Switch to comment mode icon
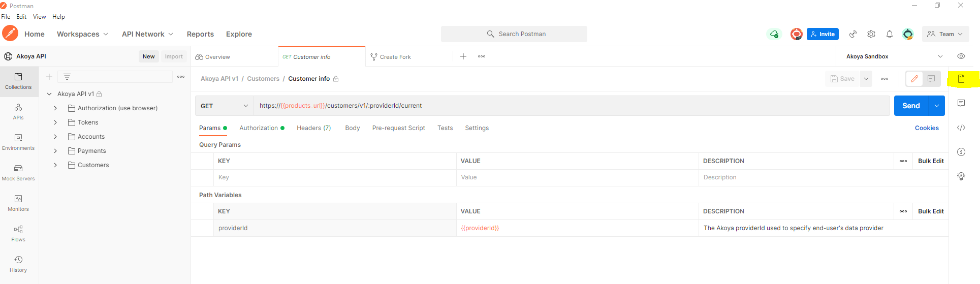The image size is (980, 284). coord(931,79)
